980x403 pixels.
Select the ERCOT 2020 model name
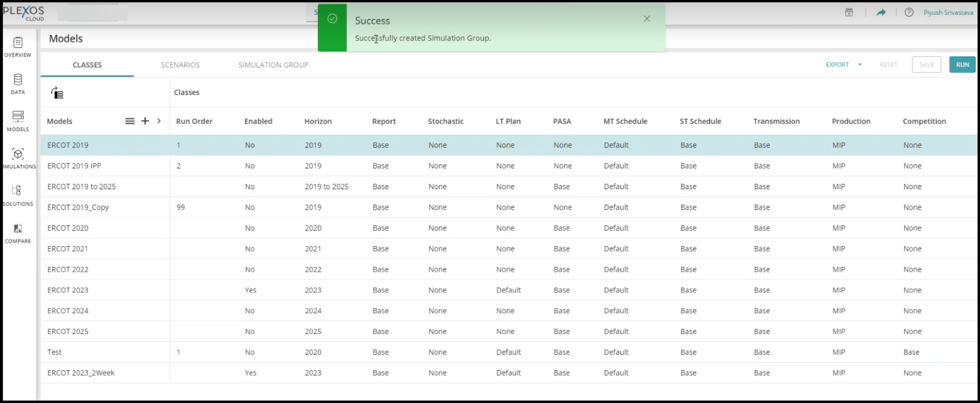coord(68,228)
